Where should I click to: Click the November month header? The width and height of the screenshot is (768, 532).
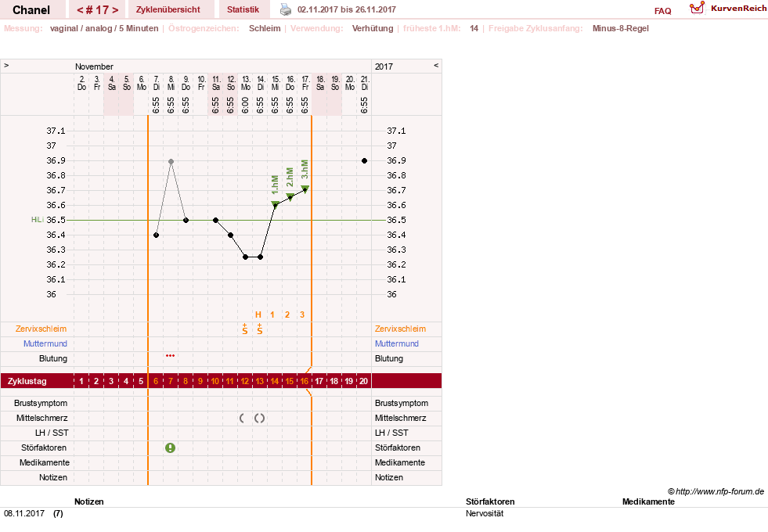[x=94, y=66]
